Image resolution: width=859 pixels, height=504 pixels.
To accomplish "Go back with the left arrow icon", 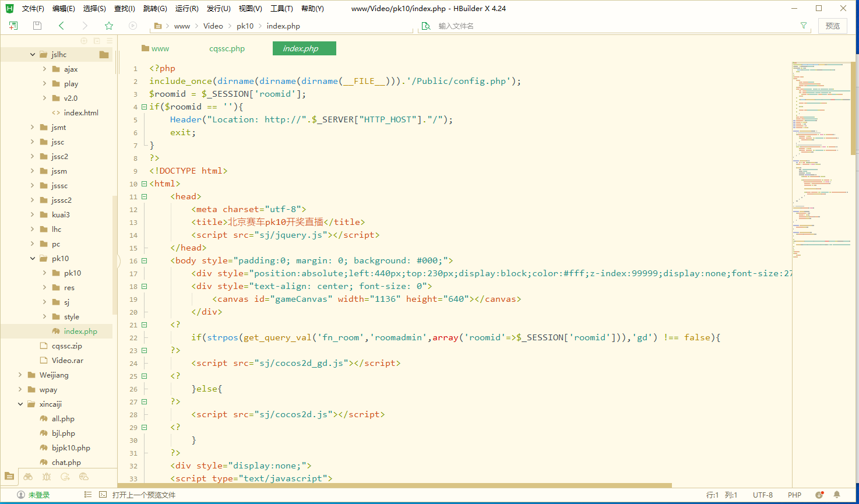I will coord(61,26).
